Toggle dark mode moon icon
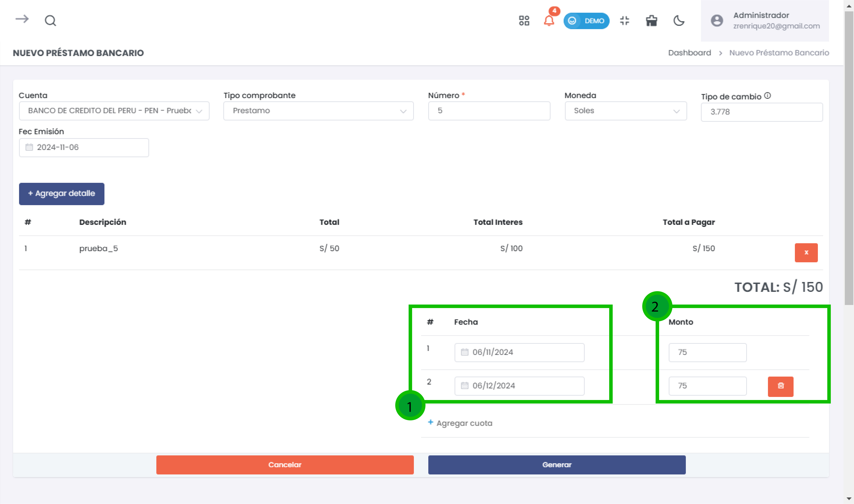Screen dimensions: 854x504 [678, 21]
